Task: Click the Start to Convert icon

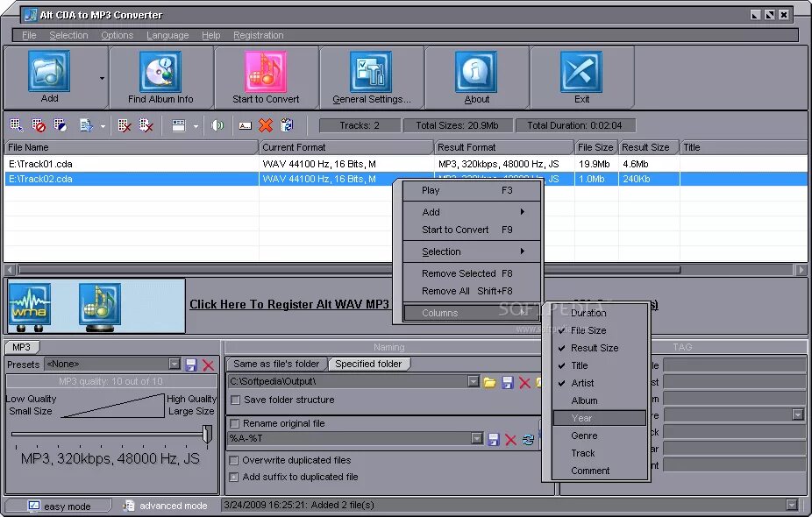Action: pyautogui.click(x=265, y=72)
